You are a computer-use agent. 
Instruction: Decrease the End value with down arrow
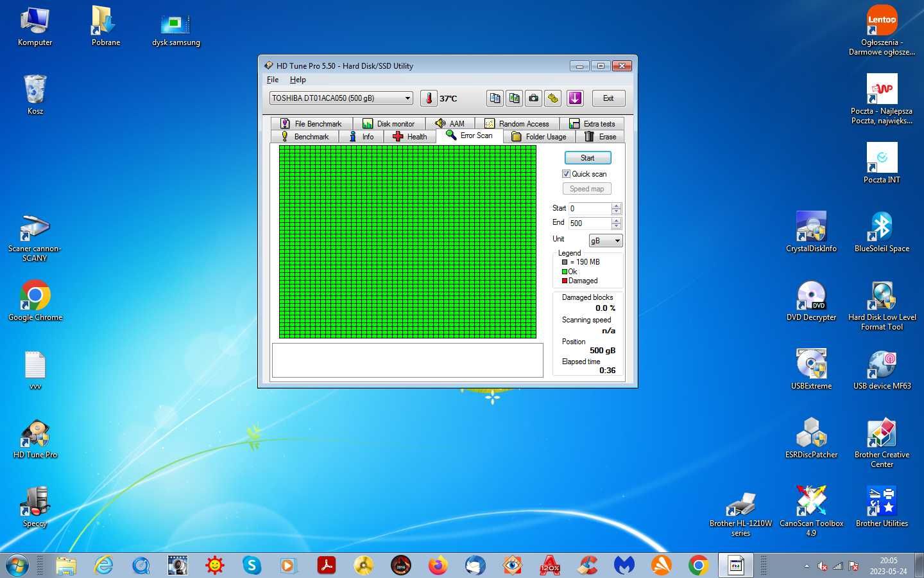pos(617,226)
